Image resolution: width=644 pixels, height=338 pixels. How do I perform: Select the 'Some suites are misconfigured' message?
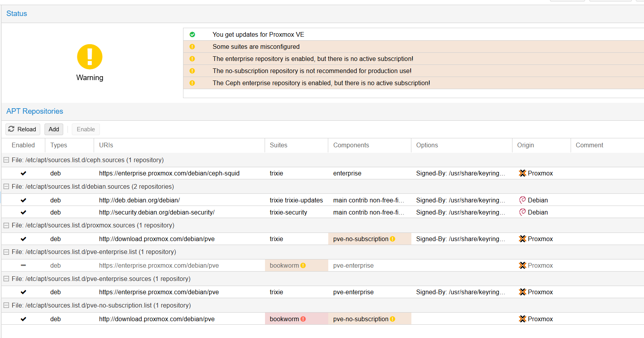tap(256, 46)
